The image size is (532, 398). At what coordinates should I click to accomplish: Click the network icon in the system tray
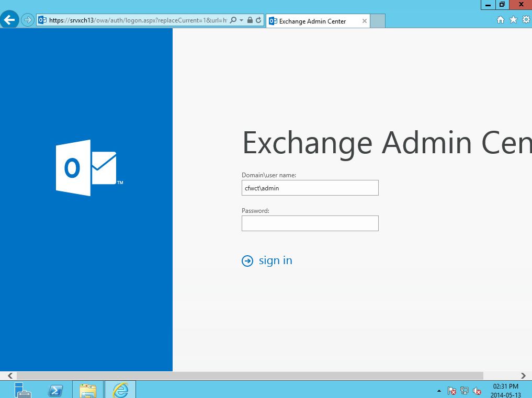(x=464, y=391)
